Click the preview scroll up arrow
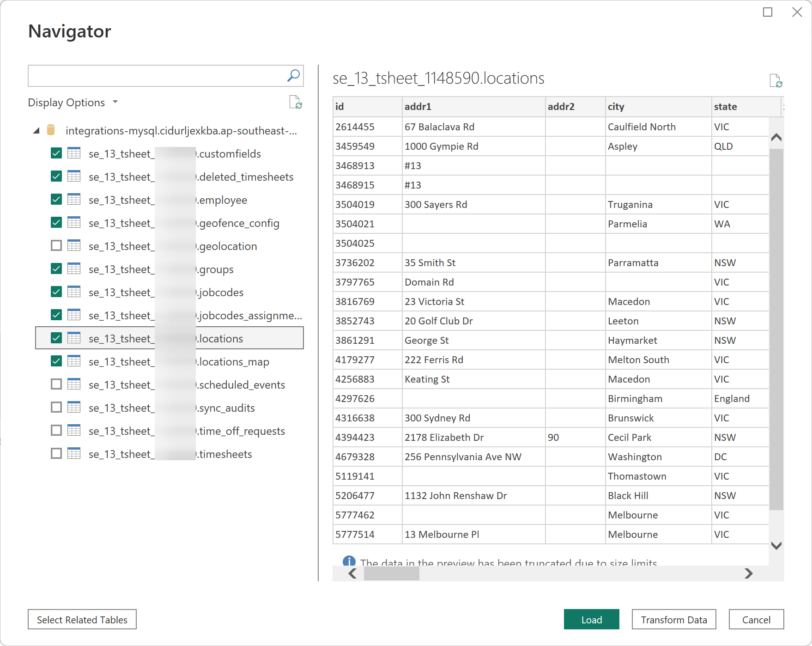This screenshot has width=812, height=646. 776,137
